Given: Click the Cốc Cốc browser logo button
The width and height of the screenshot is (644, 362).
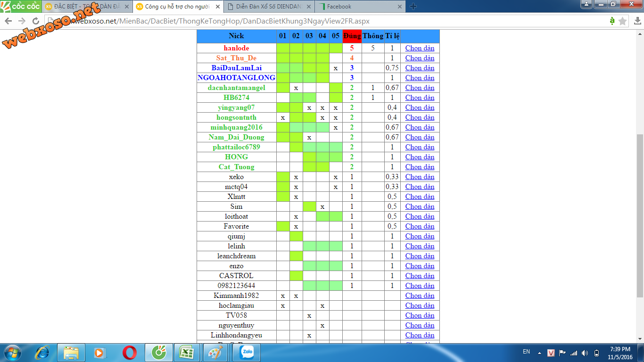Looking at the screenshot, I should (x=21, y=6).
